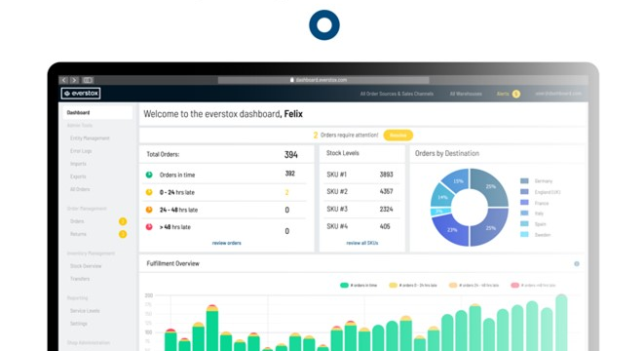This screenshot has width=644, height=351.
Task: Toggle '# orders 0 - 24 hrs late' legend item
Action: click(413, 286)
